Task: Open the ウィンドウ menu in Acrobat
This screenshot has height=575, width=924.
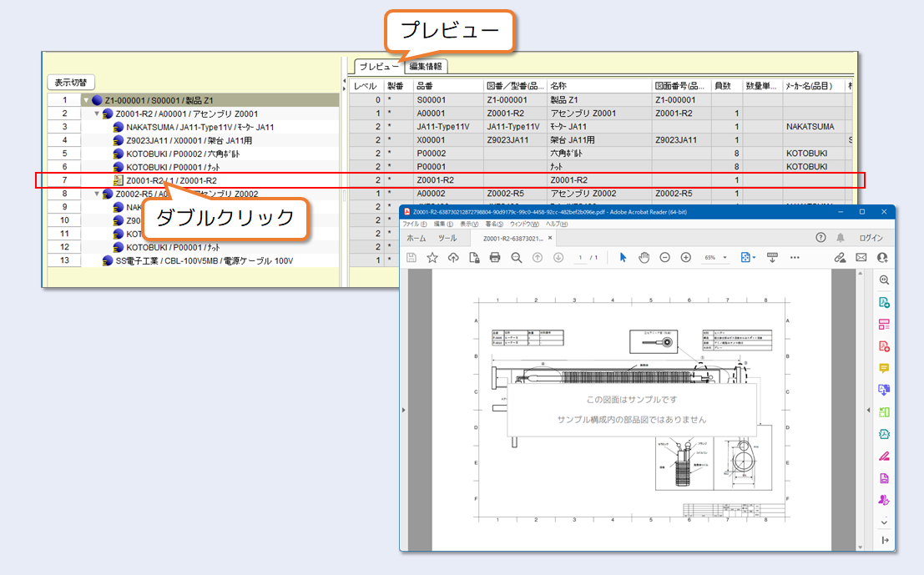Action: tap(524, 224)
